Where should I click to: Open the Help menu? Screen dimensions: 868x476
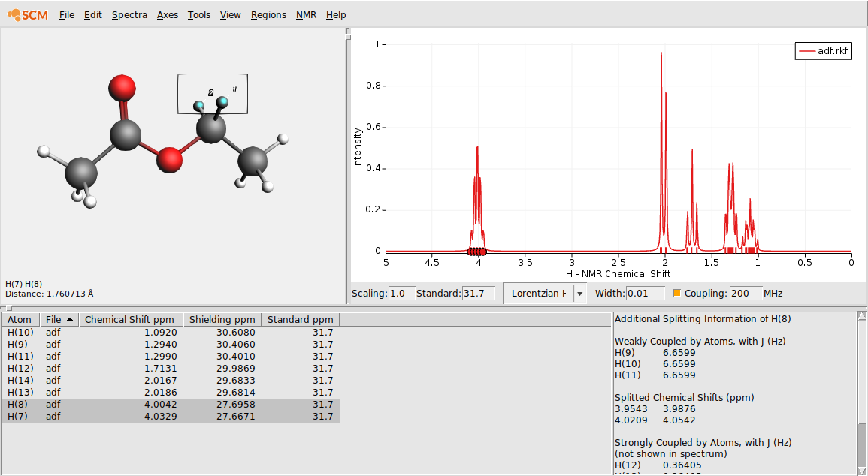tap(335, 15)
